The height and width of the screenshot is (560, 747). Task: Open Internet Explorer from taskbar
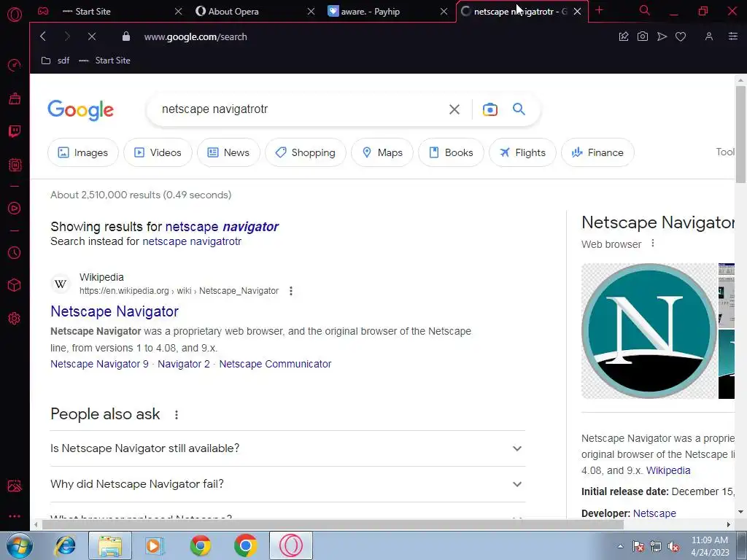click(x=65, y=545)
